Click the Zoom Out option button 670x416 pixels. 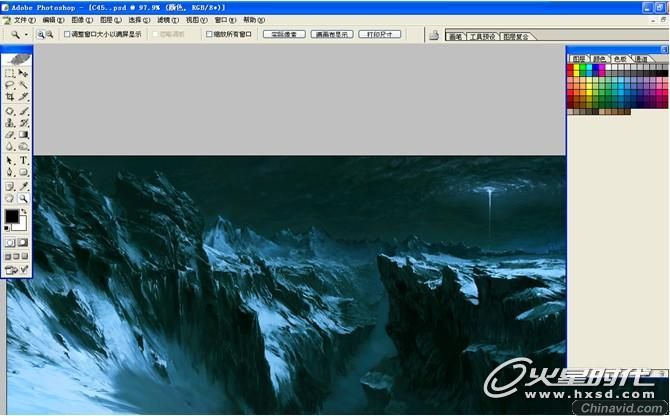(x=50, y=34)
